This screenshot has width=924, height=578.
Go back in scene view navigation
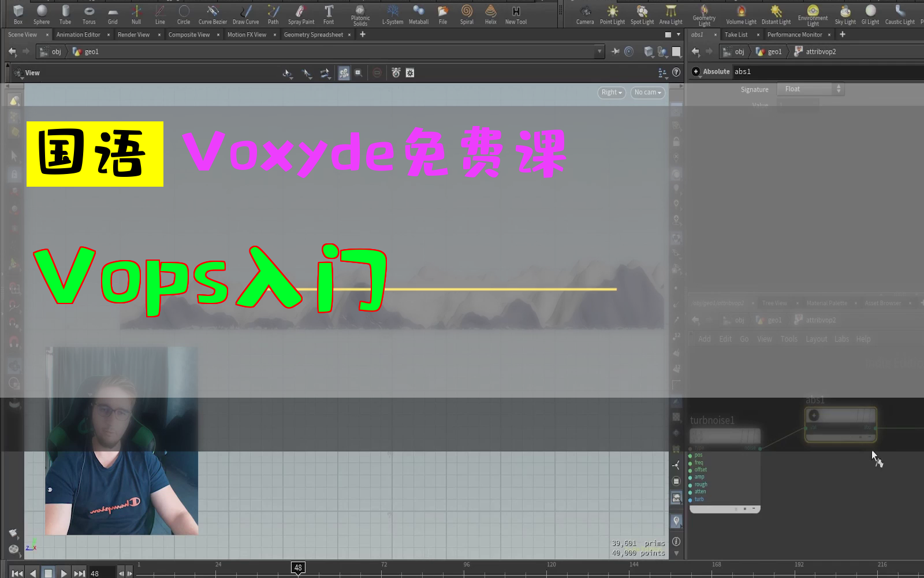tap(12, 51)
